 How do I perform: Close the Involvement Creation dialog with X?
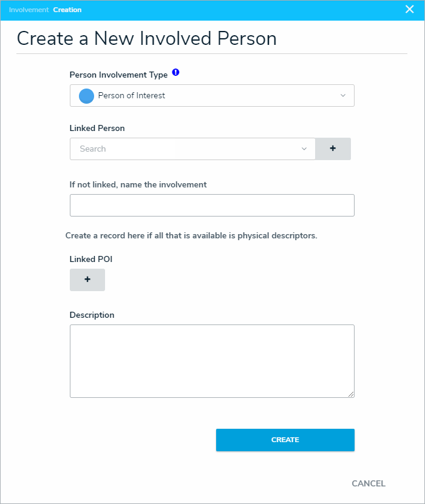409,9
